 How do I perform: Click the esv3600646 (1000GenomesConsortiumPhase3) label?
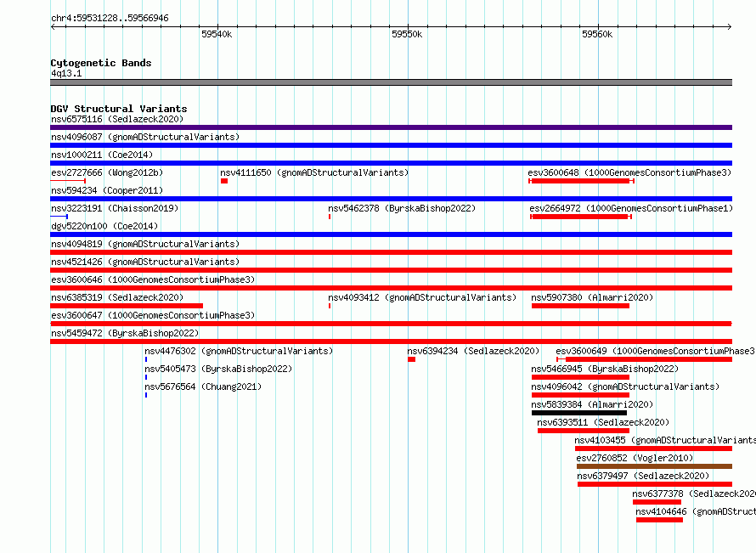(153, 279)
